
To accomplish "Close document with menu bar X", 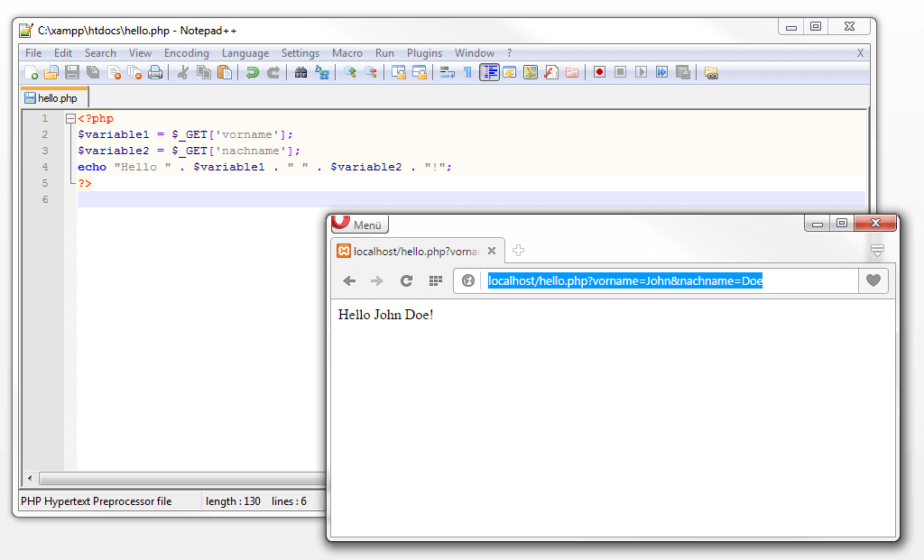I will 860,53.
